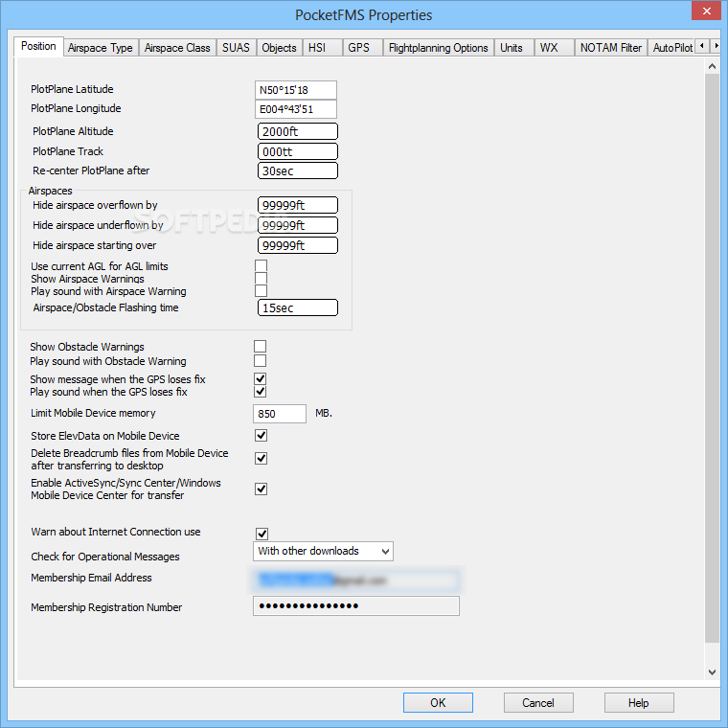Viewport: 728px width, 728px height.
Task: Select the SUAS tab
Action: point(236,48)
